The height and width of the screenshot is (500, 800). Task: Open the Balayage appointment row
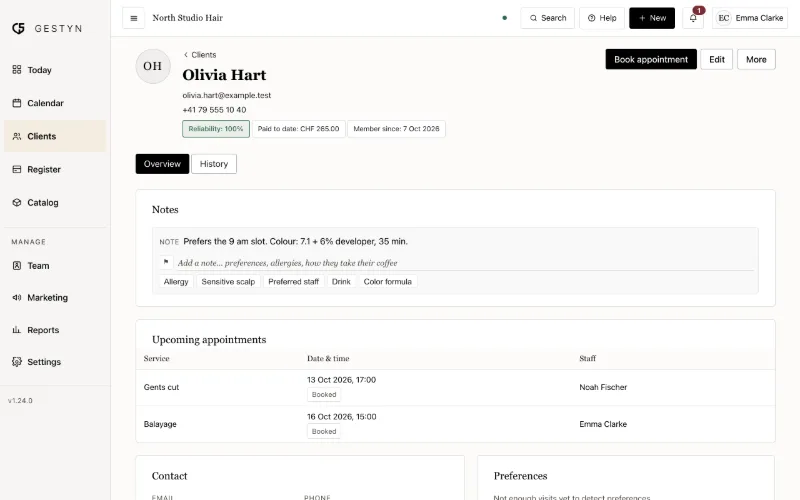click(x=455, y=424)
